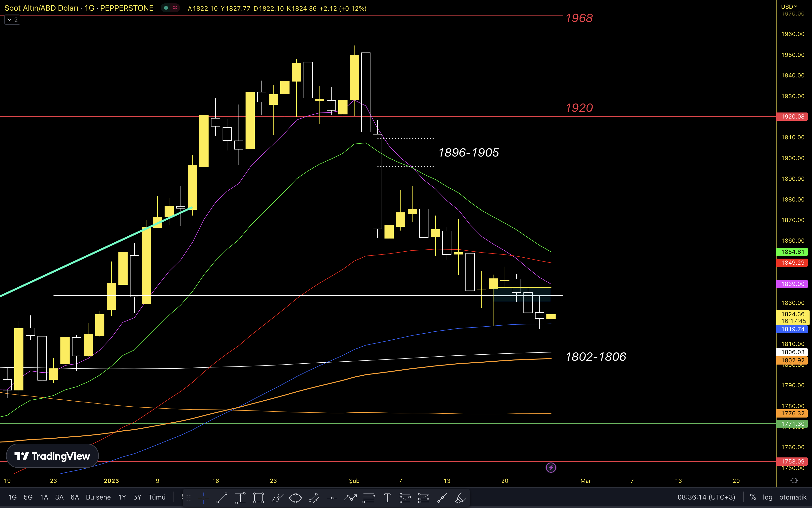Click the purple 1839.00 price label

pos(792,284)
